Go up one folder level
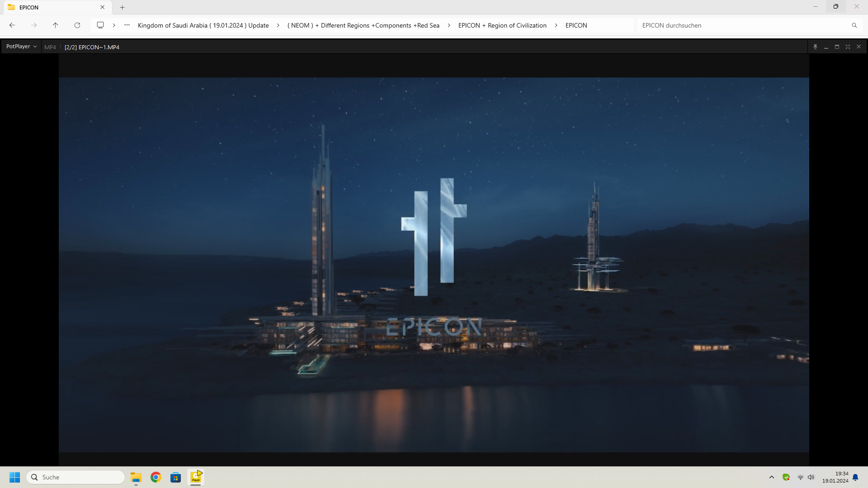Screen dimensions: 868x488 pyautogui.click(x=56, y=25)
